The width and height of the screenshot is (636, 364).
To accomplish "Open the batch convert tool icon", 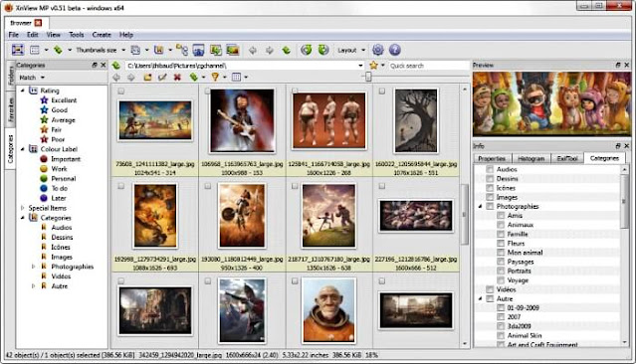I will coord(216,50).
